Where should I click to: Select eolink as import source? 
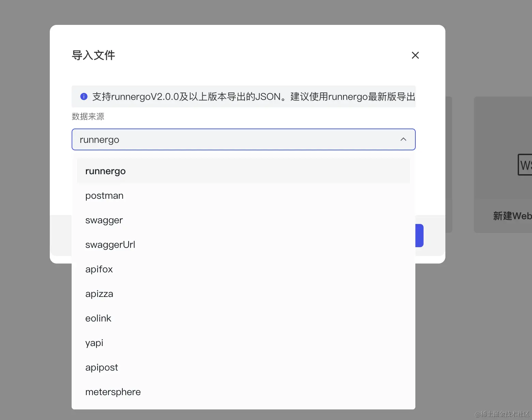(243, 318)
